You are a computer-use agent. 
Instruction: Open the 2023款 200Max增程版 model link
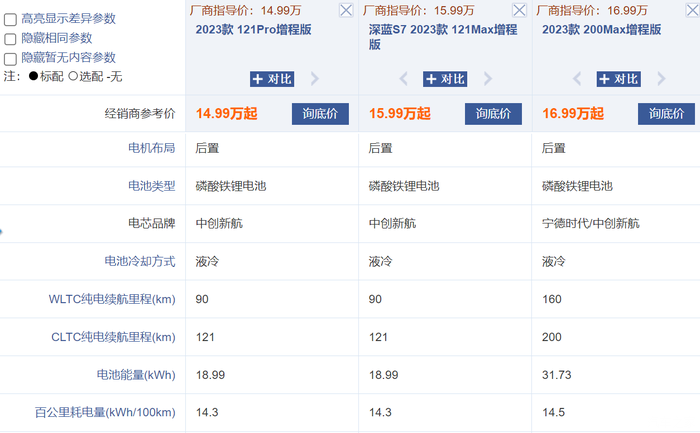pos(601,30)
